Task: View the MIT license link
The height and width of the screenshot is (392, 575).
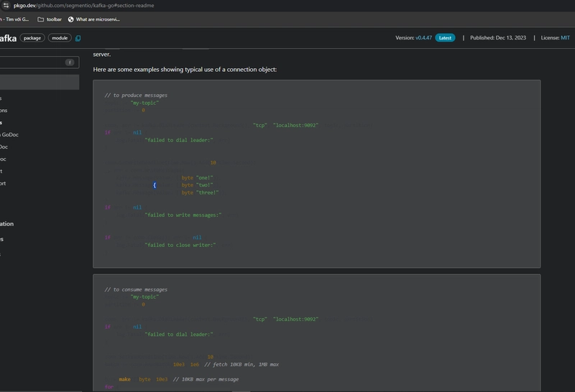Action: [x=565, y=38]
